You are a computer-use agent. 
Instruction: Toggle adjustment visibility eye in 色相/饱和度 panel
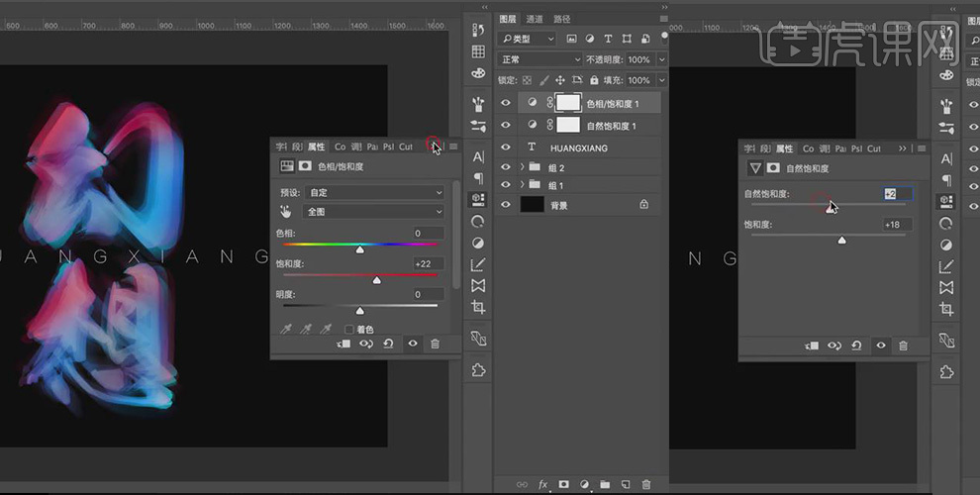coord(413,344)
